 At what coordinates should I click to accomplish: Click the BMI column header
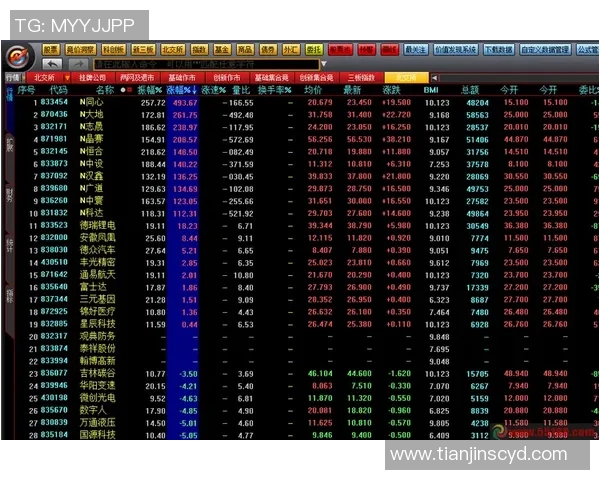430,90
